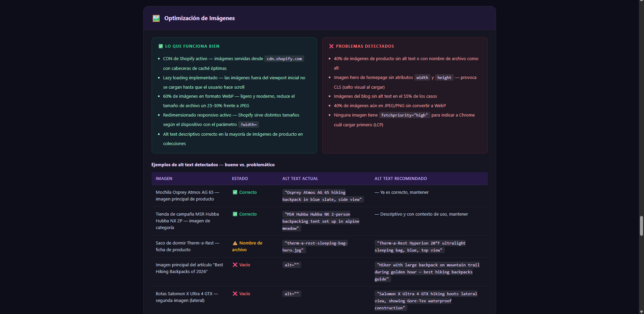The width and height of the screenshot is (644, 314).
Task: Click the Lazy loading implementado bullet
Action: pyautogui.click(x=234, y=82)
